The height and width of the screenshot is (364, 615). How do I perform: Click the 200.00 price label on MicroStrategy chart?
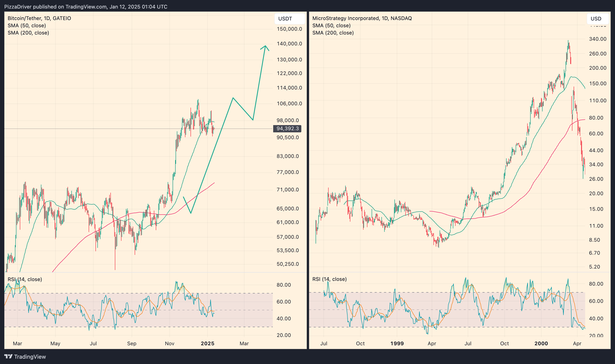598,68
